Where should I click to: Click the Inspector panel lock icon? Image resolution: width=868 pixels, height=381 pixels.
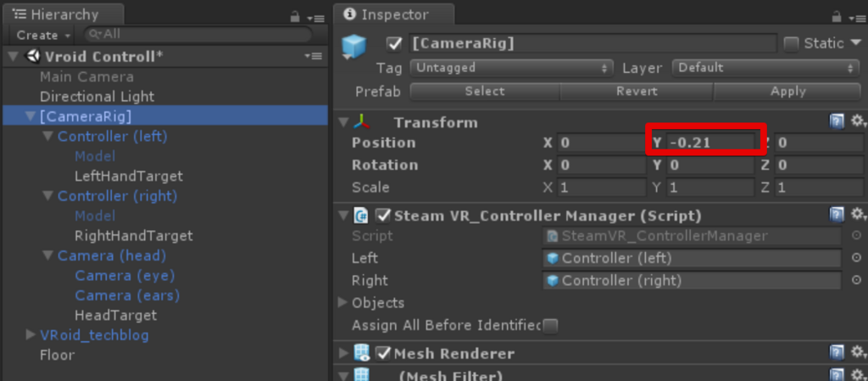837,17
